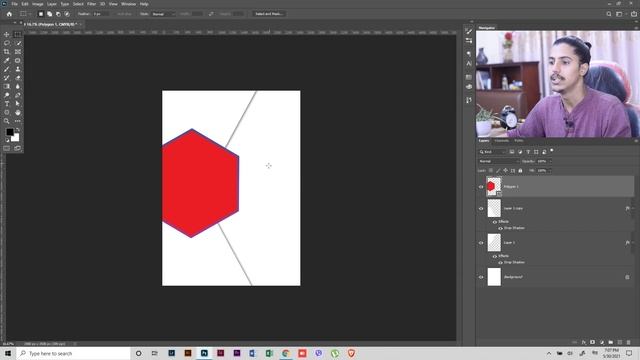Screen dimensions: 640x360
Task: Choose Add to selection mode icon
Action: pos(49,14)
